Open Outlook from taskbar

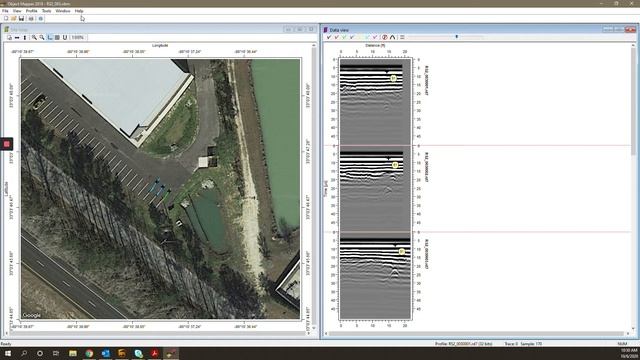coord(105,353)
